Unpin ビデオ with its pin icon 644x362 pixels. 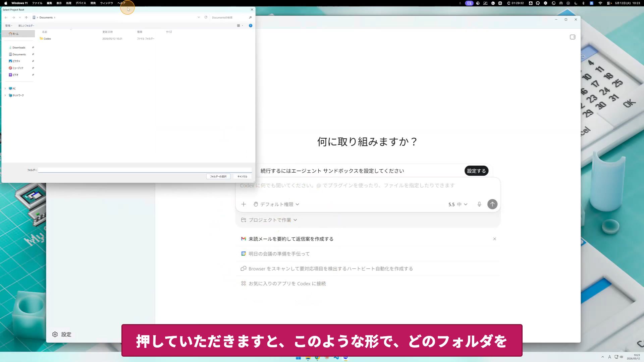tap(33, 75)
